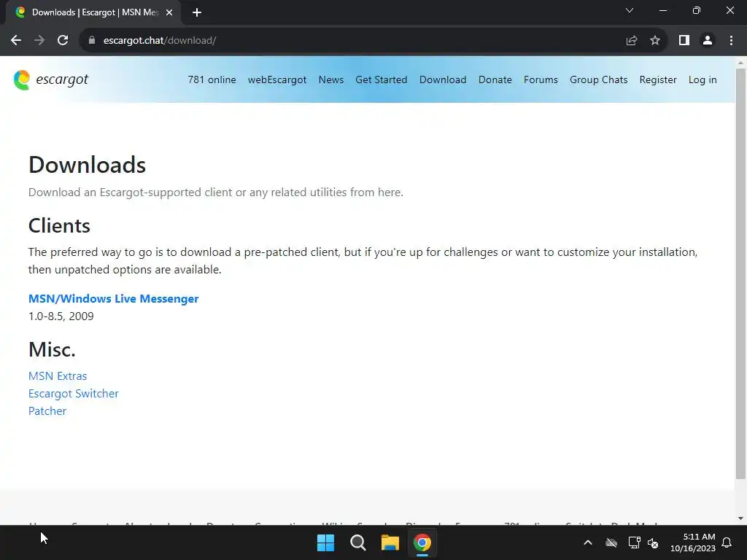Click the muted volume tray icon
This screenshot has height=560, width=747.
653,542
